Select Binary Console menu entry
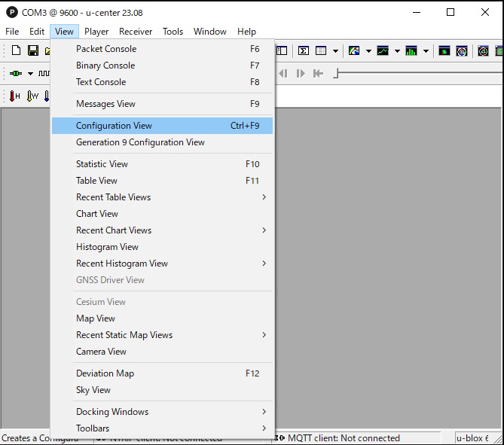Screen dimensions: 504x445 pyautogui.click(x=162, y=66)
